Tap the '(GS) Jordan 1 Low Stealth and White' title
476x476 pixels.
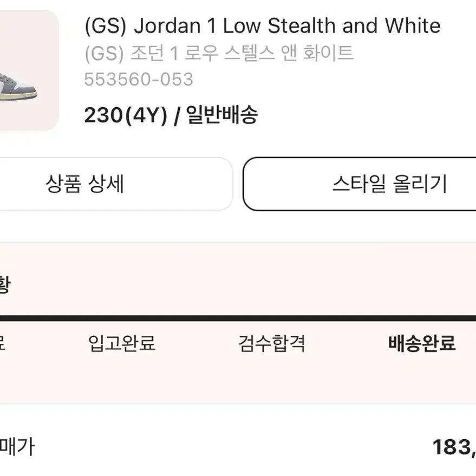(x=263, y=26)
